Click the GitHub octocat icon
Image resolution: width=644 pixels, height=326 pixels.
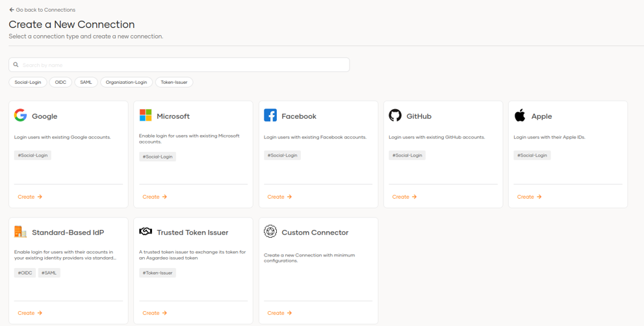click(395, 116)
